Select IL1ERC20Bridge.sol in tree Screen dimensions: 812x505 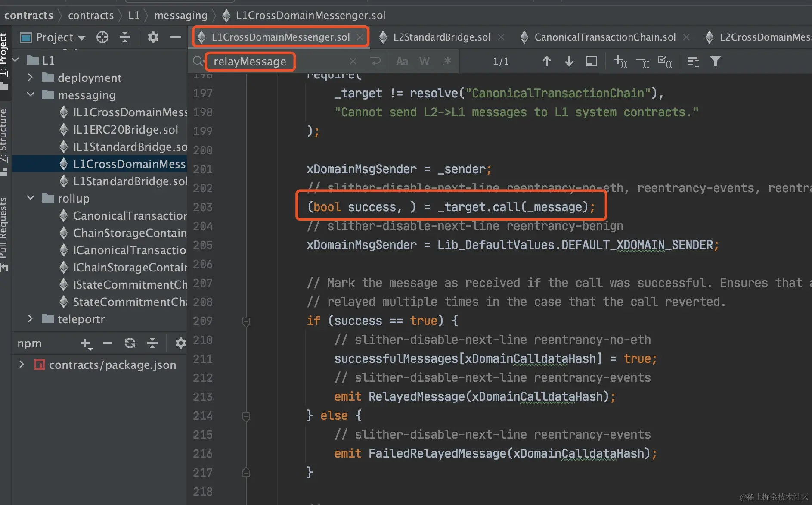point(119,129)
